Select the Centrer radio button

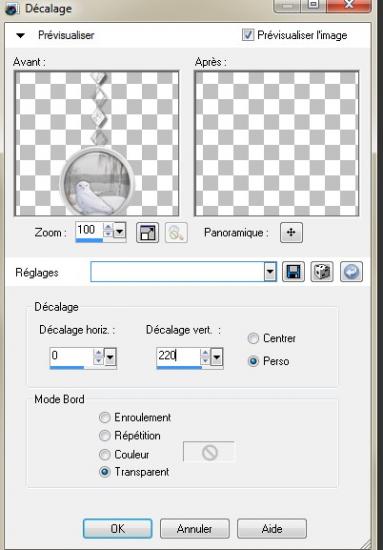coord(253,338)
